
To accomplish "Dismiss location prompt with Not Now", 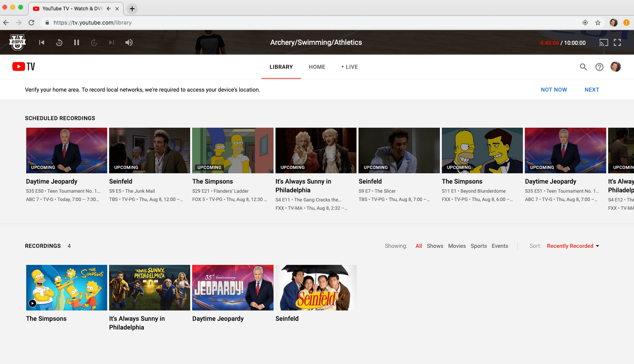I will [554, 90].
